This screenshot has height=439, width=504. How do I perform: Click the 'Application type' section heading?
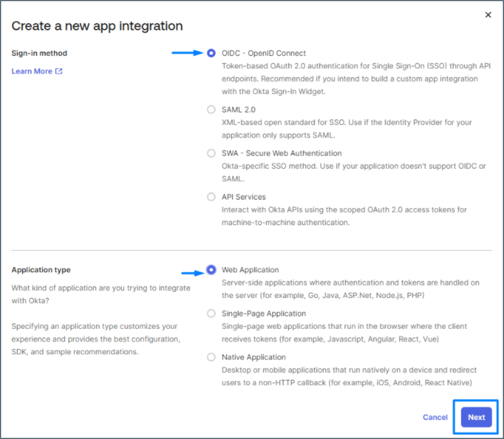pyautogui.click(x=41, y=270)
